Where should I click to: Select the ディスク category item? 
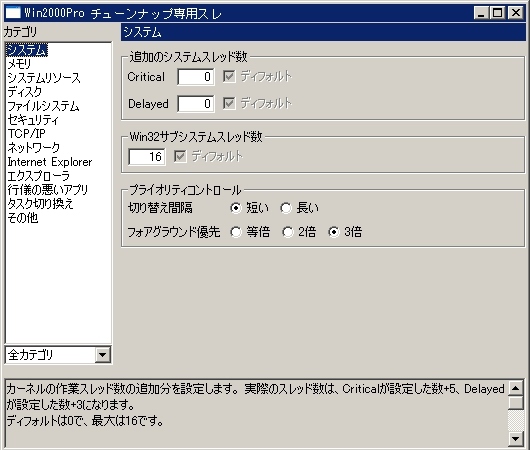25,92
